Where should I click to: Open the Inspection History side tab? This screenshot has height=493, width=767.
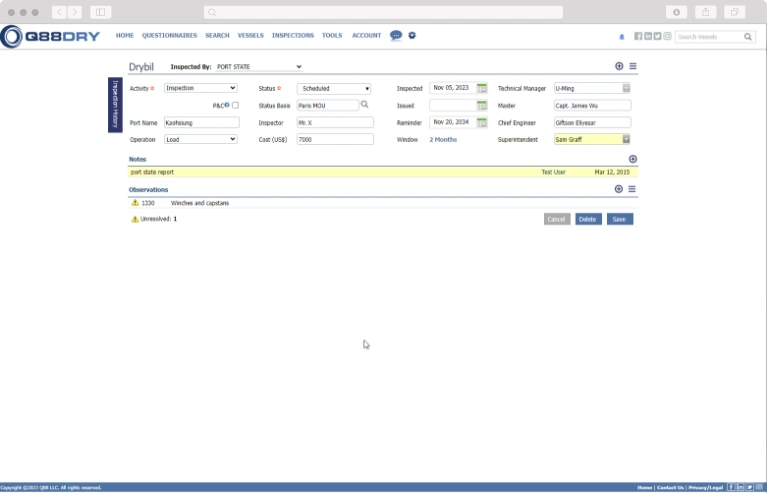pyautogui.click(x=115, y=105)
